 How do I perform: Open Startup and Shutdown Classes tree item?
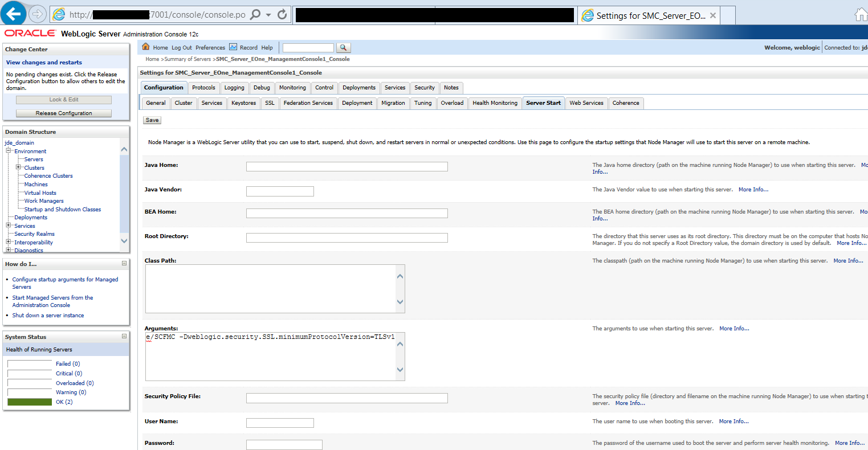63,210
